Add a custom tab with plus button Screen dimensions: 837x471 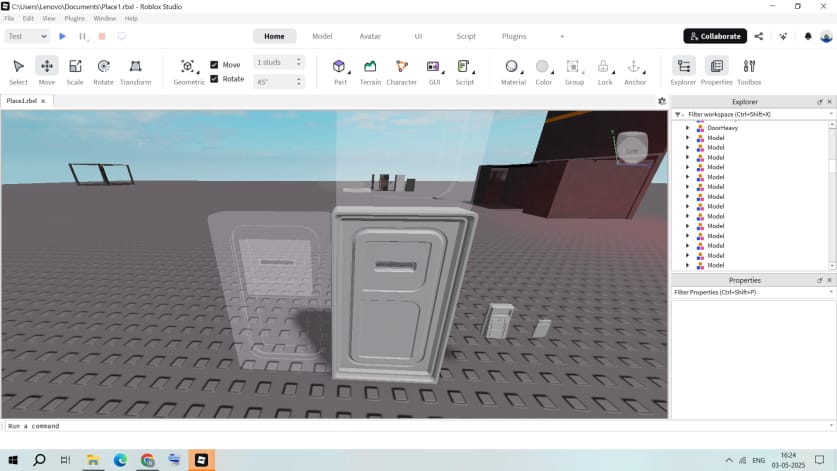pos(562,36)
